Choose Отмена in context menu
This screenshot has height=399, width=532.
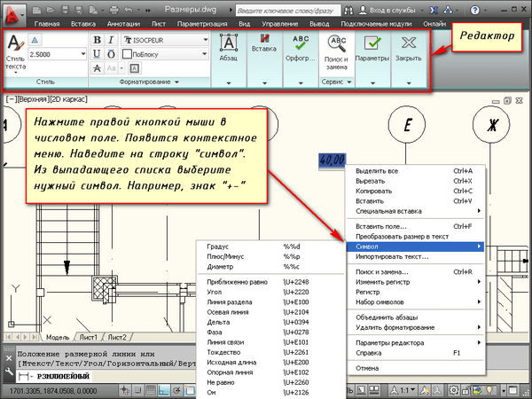click(416, 368)
